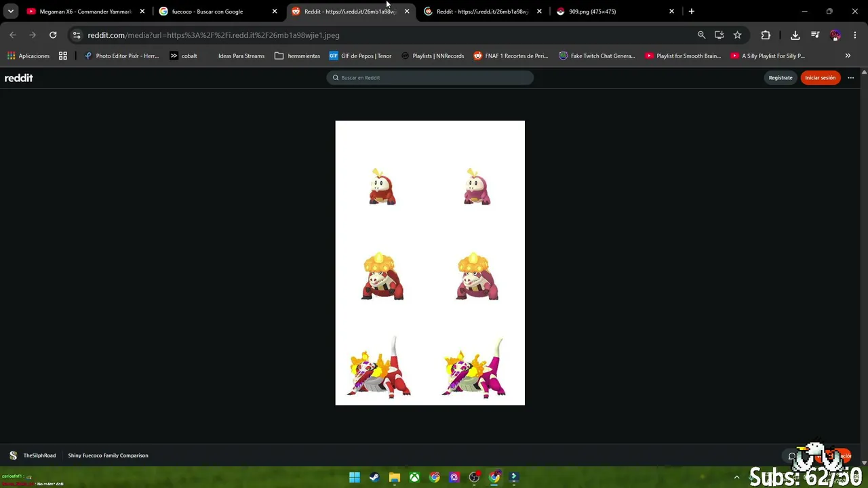The height and width of the screenshot is (488, 868).
Task: Switch to the inactive Reddit tab
Action: 482,12
